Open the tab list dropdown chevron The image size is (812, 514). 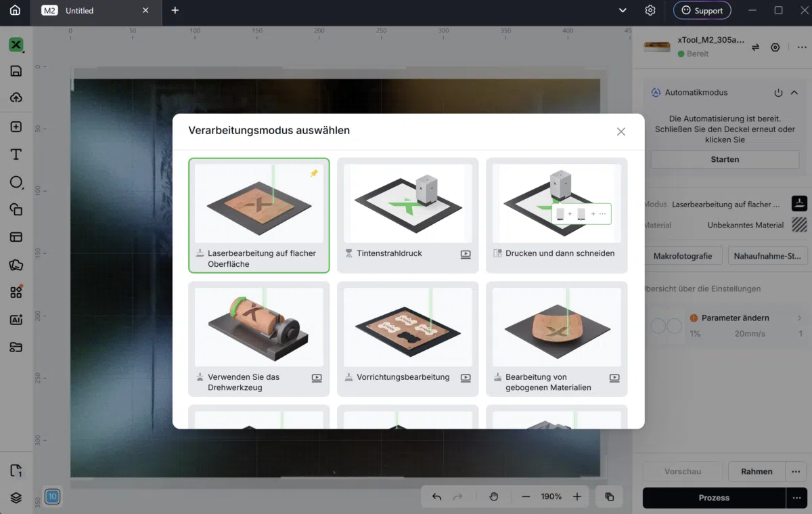(x=623, y=10)
